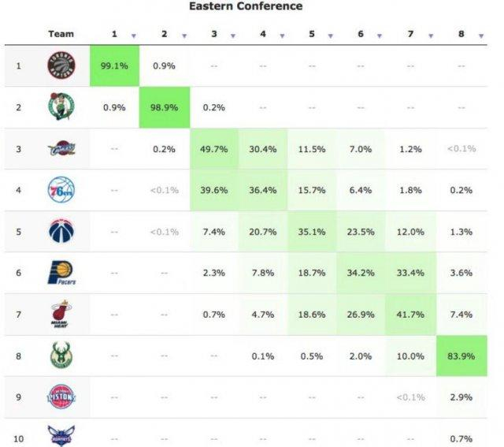Select the 83.9% highlighted cell

[461, 356]
